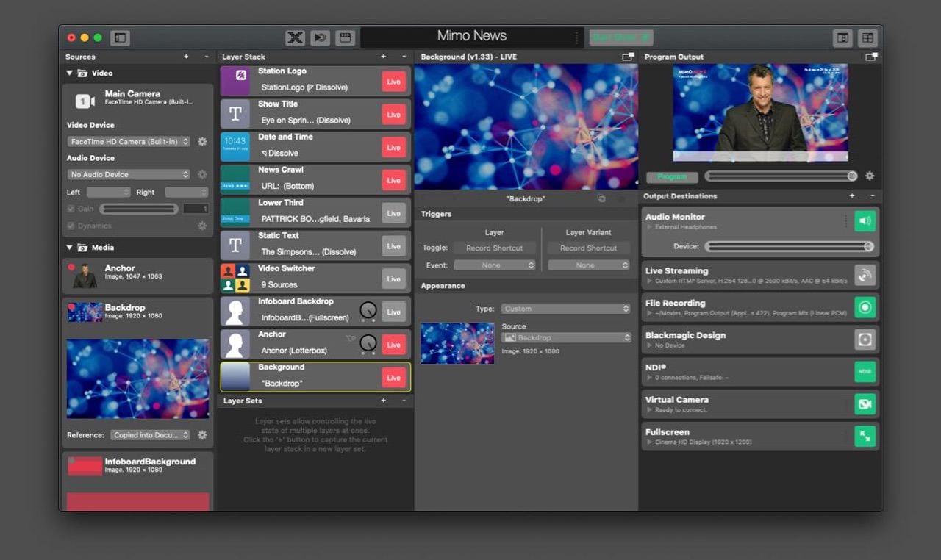This screenshot has height=560, width=941.
Task: Open the Video Device dropdown
Action: (x=129, y=142)
